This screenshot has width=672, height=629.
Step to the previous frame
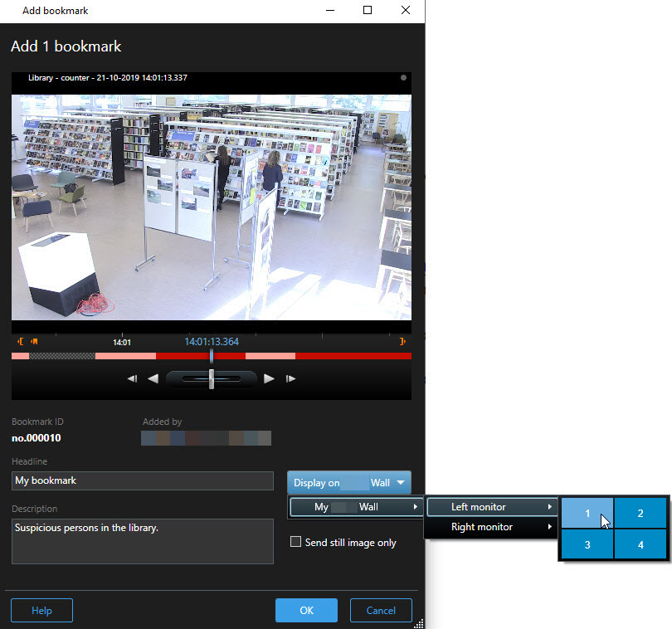[132, 379]
